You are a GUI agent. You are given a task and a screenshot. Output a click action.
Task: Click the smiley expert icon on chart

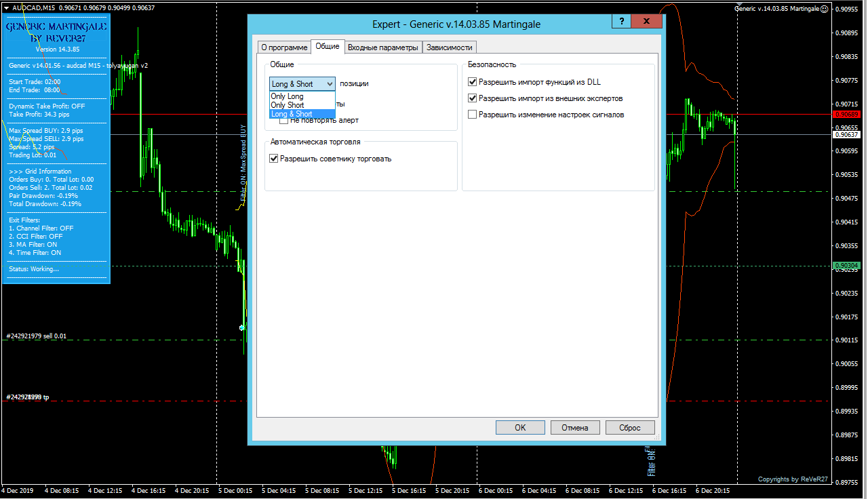825,9
